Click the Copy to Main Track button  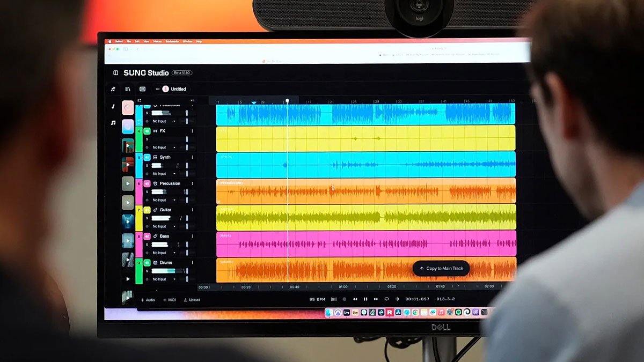tap(441, 268)
